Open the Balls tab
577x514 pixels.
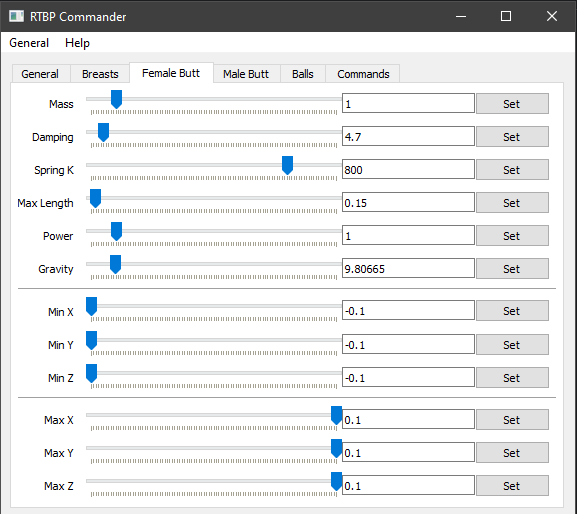point(302,74)
